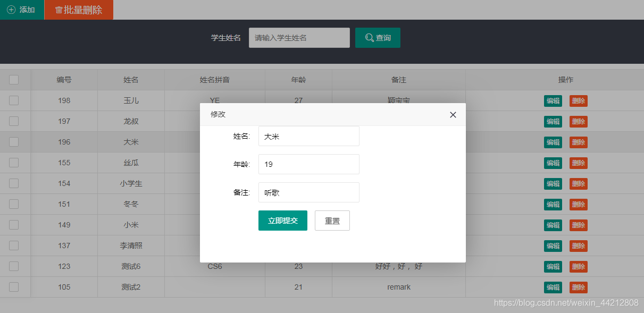Close the 修改 dialog with the X
Image resolution: width=644 pixels, height=313 pixels.
pos(453,114)
